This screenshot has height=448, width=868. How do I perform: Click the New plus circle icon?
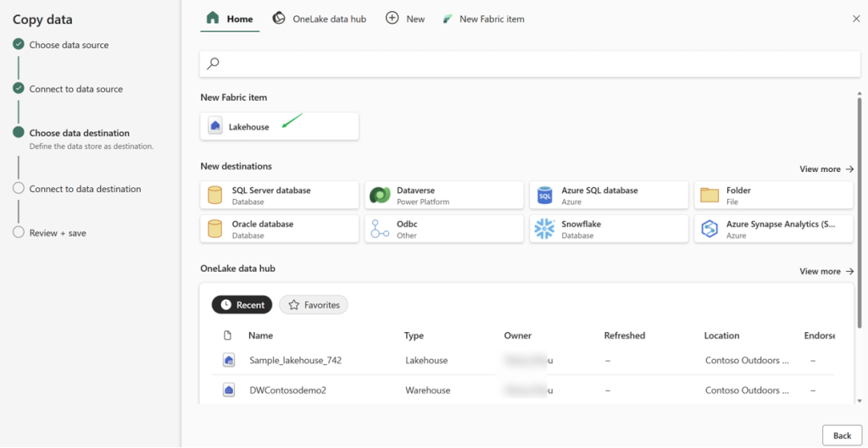point(392,19)
